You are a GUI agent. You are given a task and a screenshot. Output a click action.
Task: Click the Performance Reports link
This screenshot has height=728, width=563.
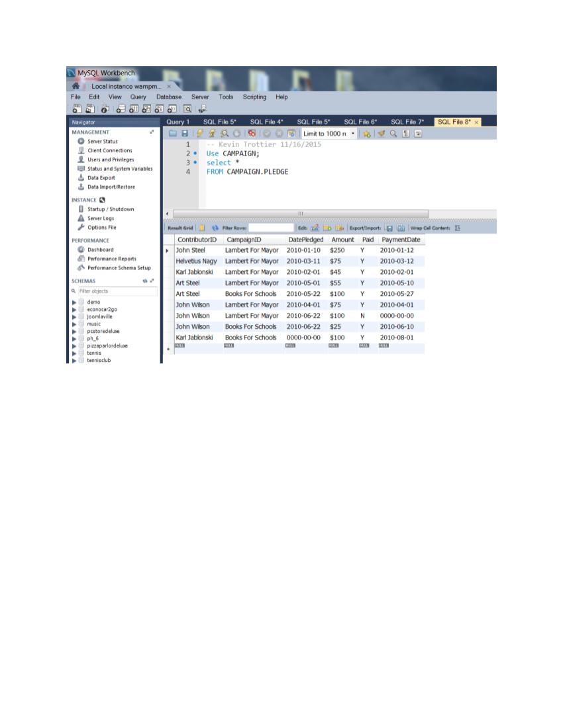point(112,259)
